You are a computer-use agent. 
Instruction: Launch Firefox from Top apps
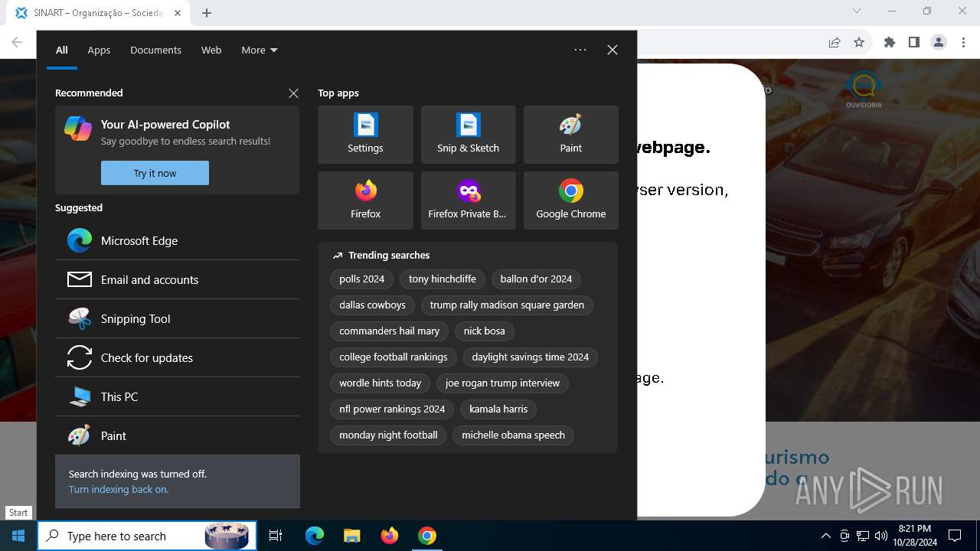[365, 201]
